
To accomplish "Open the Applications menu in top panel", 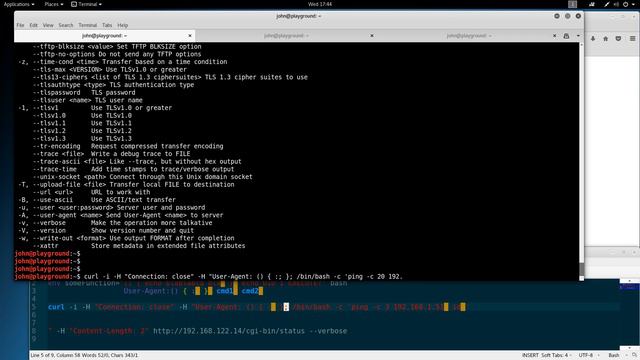I will click(19, 4).
